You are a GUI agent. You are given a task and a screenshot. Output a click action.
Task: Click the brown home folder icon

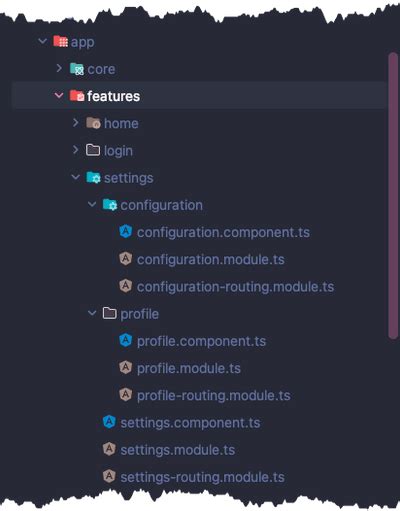point(93,123)
